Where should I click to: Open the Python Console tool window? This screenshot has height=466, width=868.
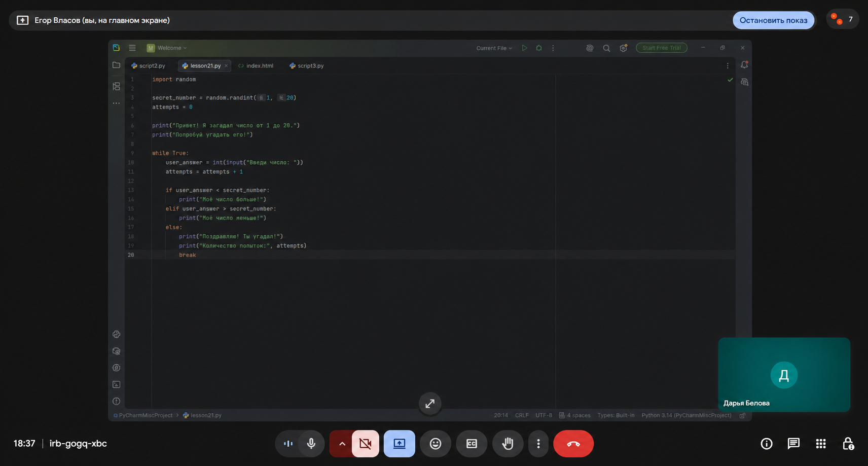click(x=116, y=334)
